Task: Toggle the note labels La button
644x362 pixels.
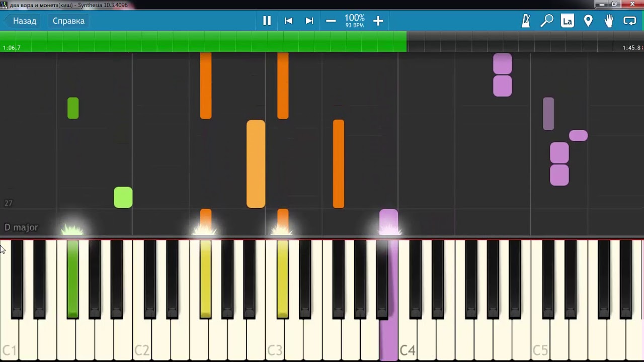Action: (x=568, y=21)
